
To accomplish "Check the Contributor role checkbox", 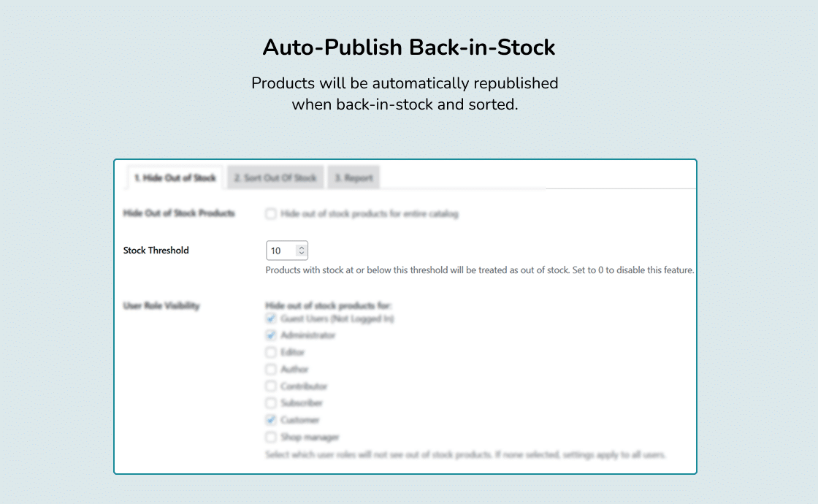I will [271, 386].
